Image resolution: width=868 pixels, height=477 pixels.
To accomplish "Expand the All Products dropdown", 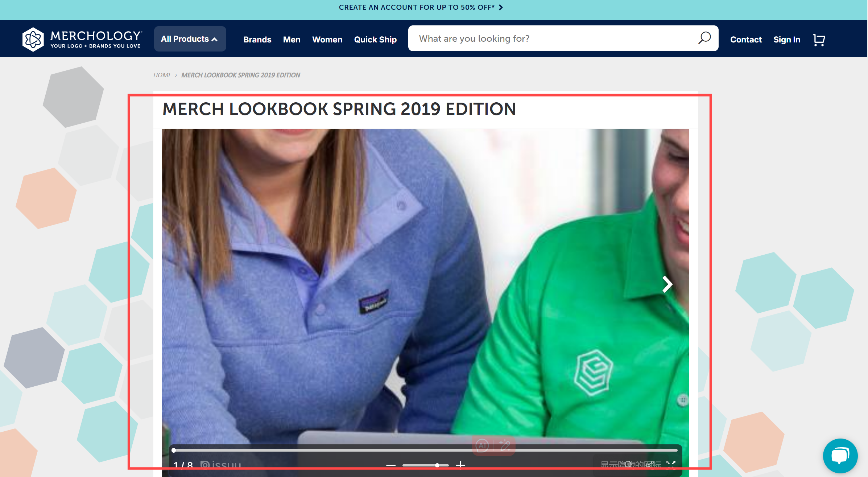I will pos(190,39).
